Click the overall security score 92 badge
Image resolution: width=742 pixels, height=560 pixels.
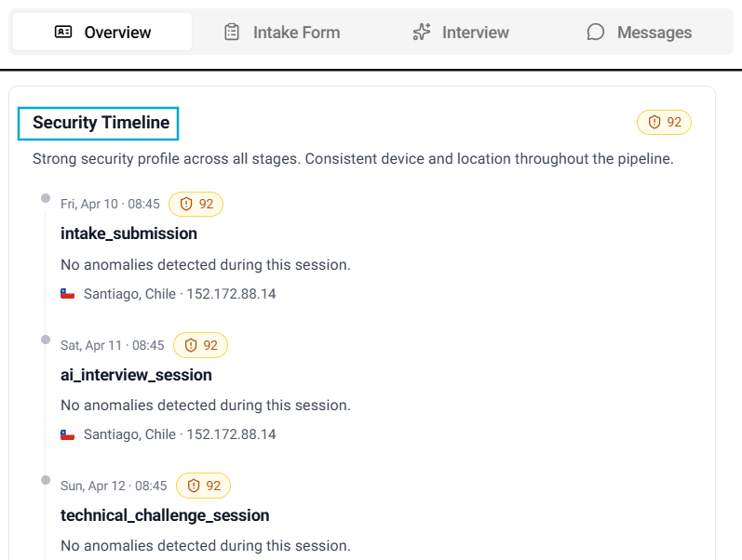[x=664, y=122]
